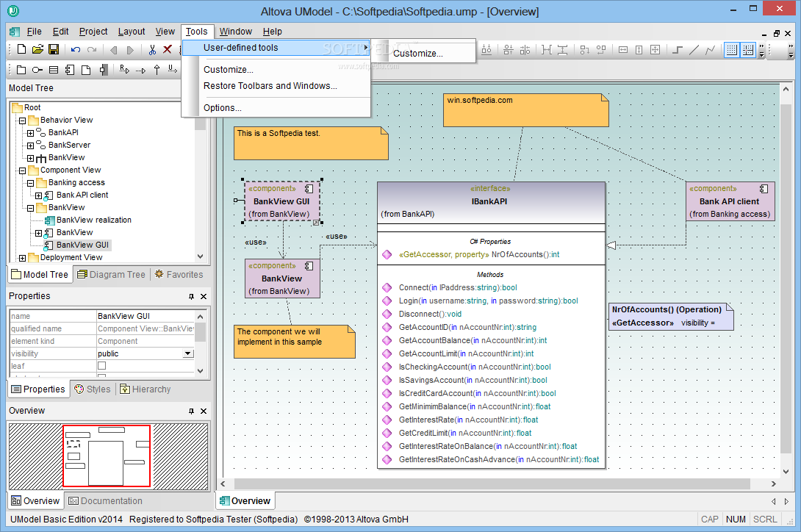Pin the Properties panel

point(191,296)
